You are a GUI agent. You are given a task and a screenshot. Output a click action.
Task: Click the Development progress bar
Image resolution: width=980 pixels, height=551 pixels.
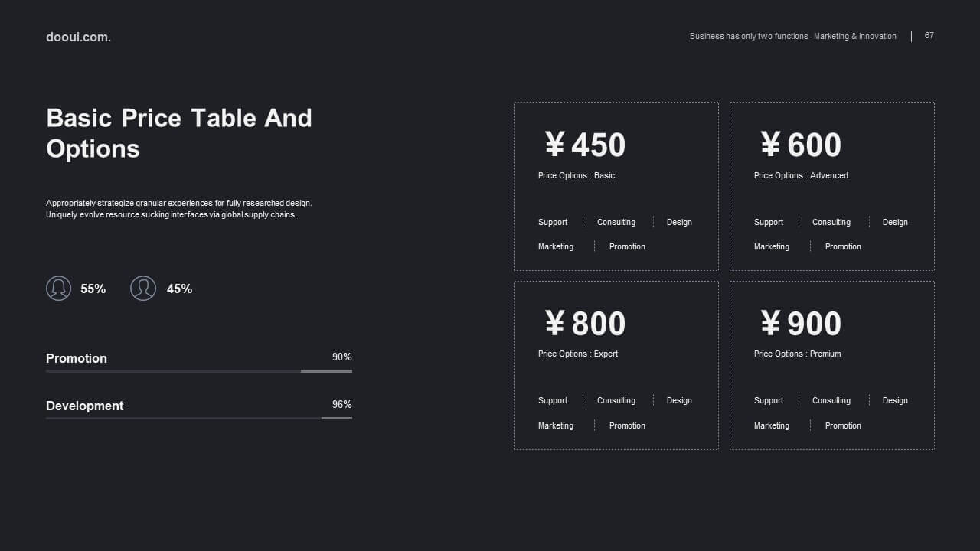pos(199,419)
